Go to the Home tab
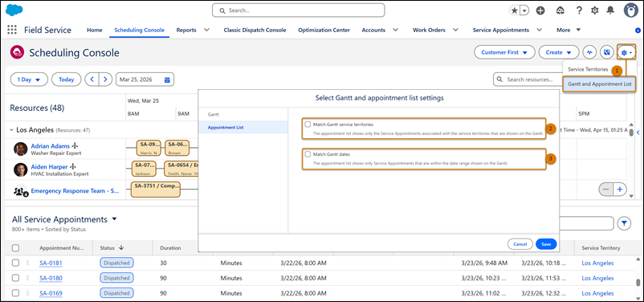644x302 pixels. [95, 30]
